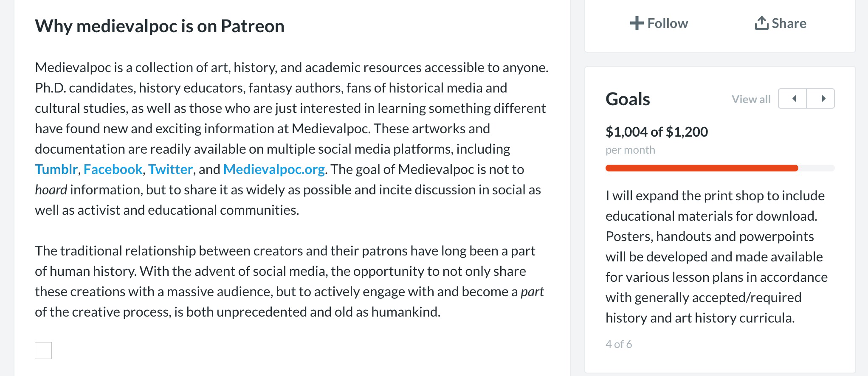Open the Facebook link
This screenshot has height=376, width=868.
pos(113,169)
